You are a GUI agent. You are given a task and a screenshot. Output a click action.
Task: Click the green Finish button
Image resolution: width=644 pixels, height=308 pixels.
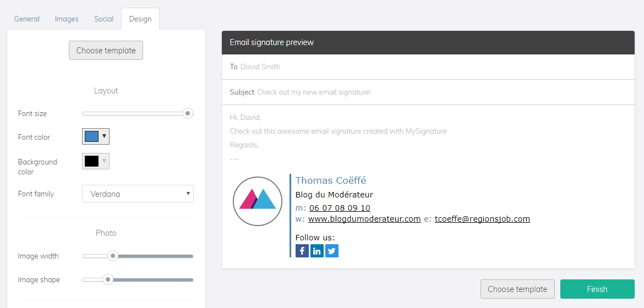pos(597,289)
